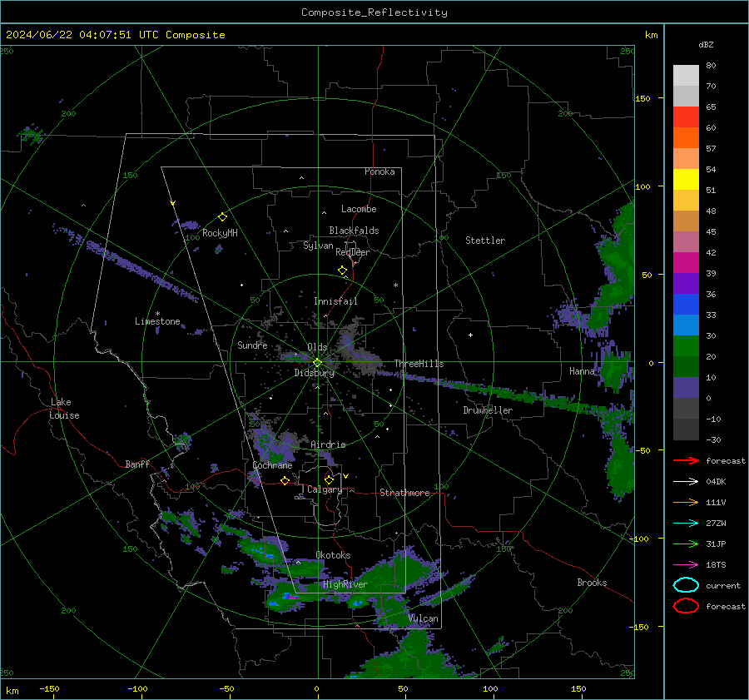Viewport: 749px width, 700px height.
Task: Click the Strathmore label
Action: click(x=404, y=493)
